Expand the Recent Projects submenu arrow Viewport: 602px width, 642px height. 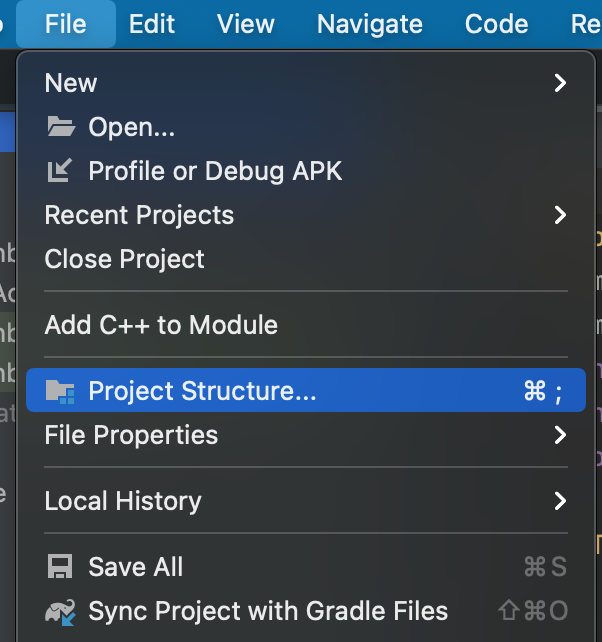560,215
